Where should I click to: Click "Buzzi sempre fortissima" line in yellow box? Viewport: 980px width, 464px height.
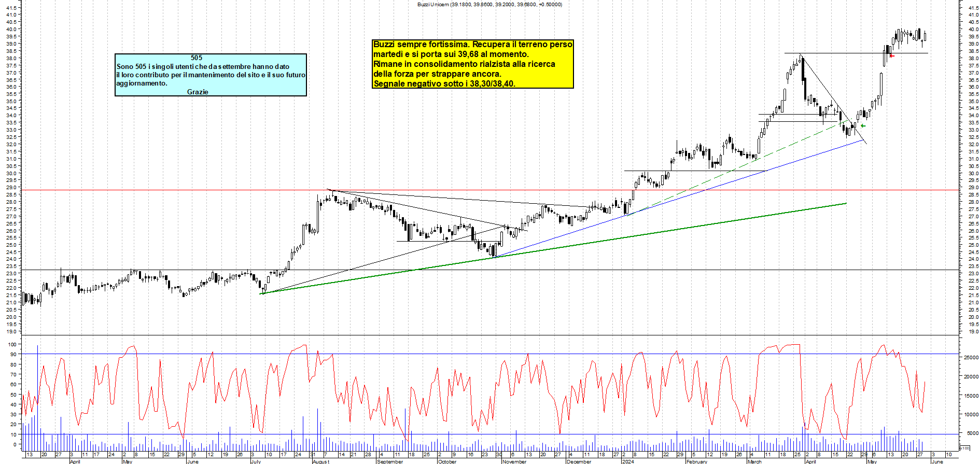click(x=473, y=45)
